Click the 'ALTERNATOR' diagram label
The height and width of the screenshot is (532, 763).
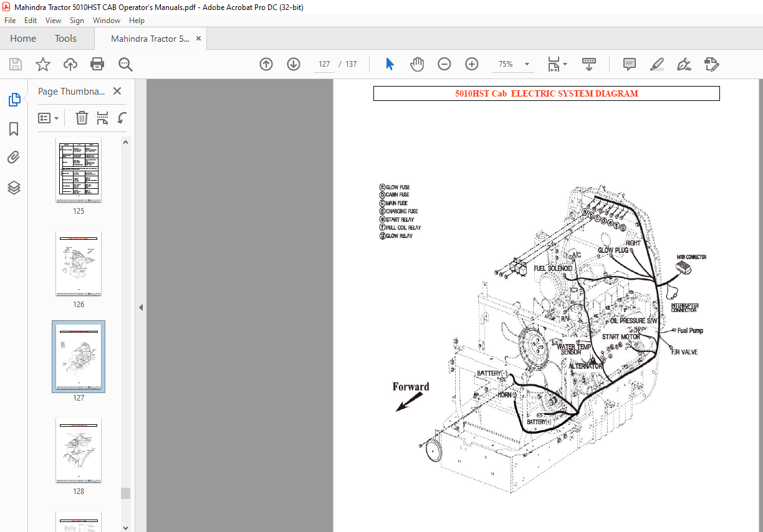coord(586,366)
